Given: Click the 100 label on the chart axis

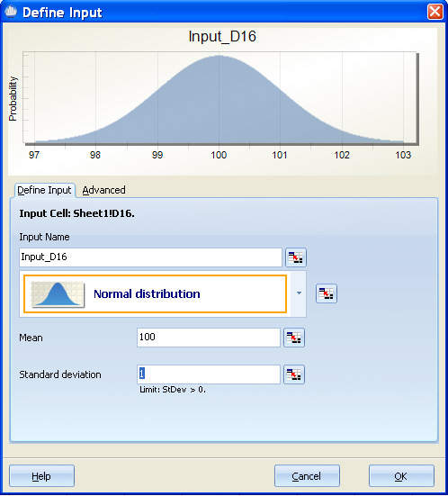Looking at the screenshot, I should 219,155.
